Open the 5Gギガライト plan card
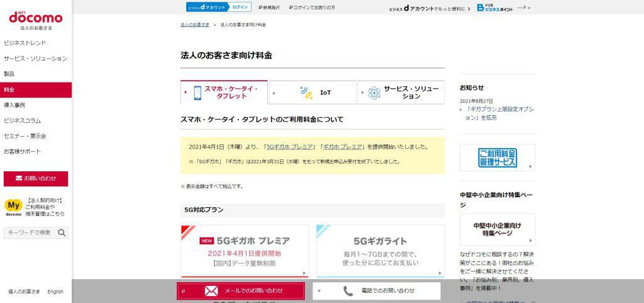The width and height of the screenshot is (644, 303). (x=380, y=251)
